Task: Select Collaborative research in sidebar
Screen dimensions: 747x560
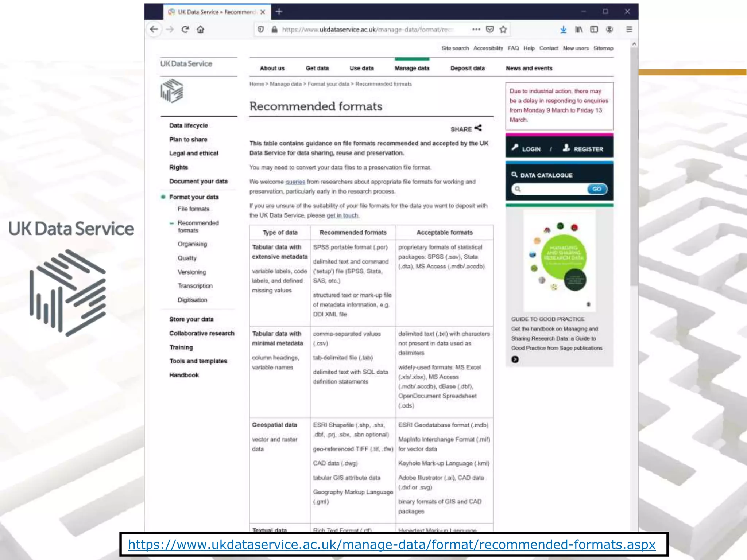Action: (x=202, y=333)
